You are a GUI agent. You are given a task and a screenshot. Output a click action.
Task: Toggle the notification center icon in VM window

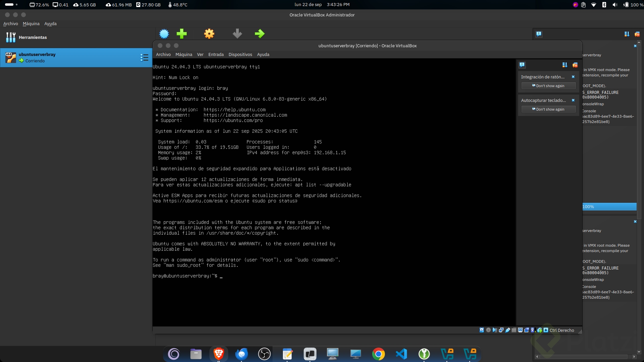[x=522, y=65]
